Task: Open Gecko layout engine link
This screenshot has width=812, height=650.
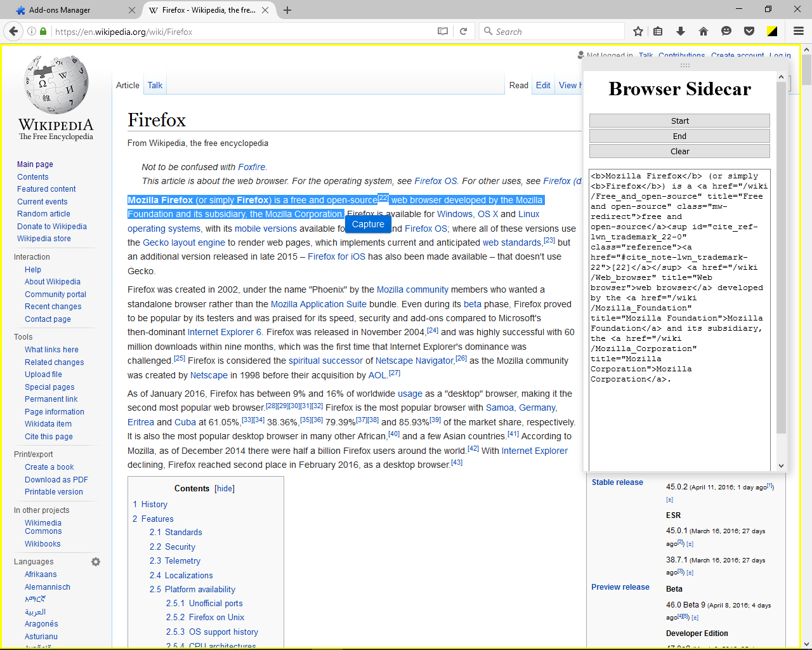Action: pyautogui.click(x=184, y=242)
